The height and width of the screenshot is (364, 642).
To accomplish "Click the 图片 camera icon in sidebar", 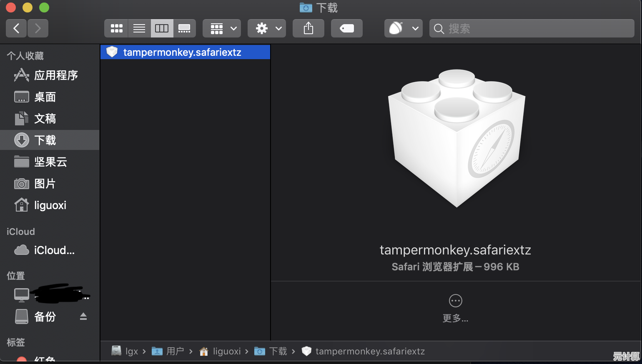I will [x=22, y=183].
